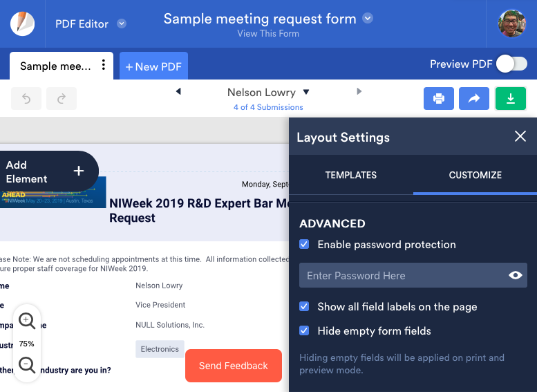This screenshot has width=537, height=392.
Task: Download the PDF with green button
Action: click(511, 99)
